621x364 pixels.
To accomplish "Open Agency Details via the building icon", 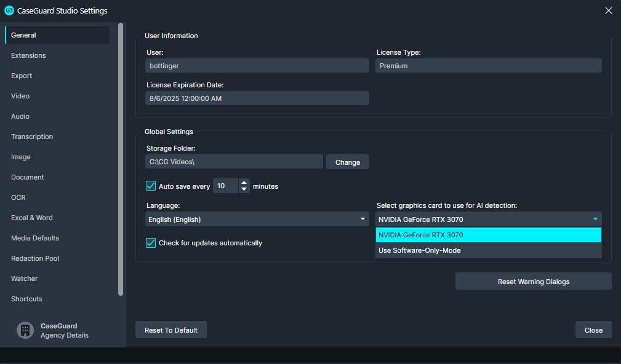I will tap(25, 330).
